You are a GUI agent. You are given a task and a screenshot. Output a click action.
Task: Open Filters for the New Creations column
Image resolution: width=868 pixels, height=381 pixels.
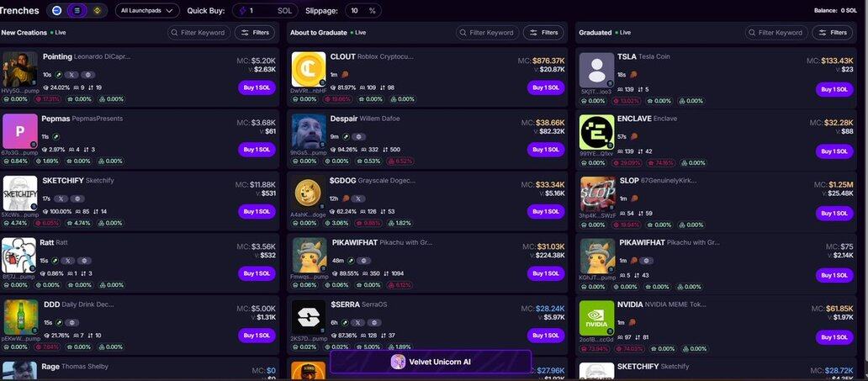click(x=255, y=33)
